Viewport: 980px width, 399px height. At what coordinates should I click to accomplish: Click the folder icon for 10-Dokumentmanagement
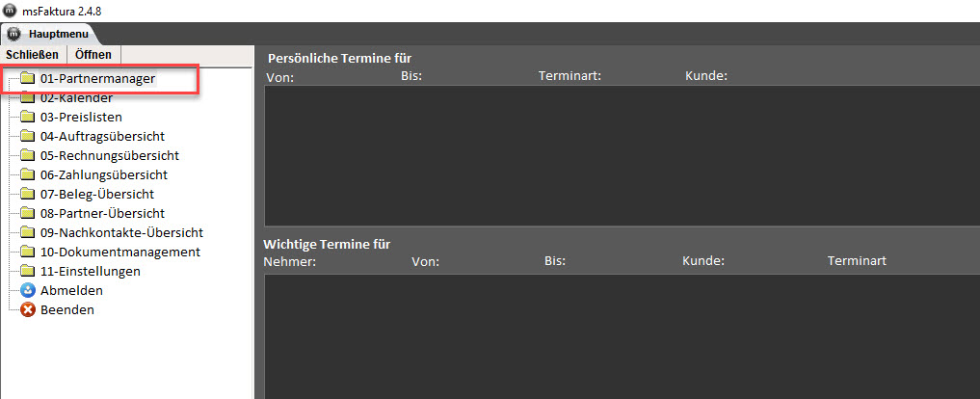click(28, 253)
